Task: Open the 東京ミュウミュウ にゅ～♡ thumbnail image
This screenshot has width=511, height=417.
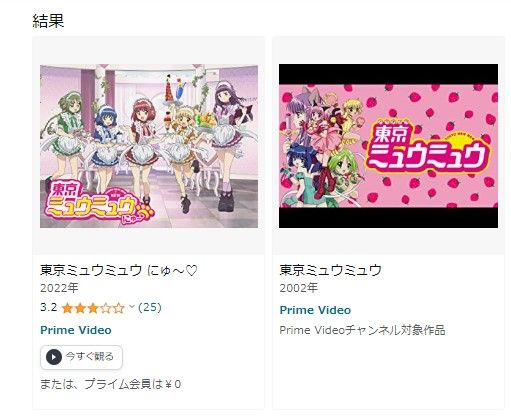Action: pos(149,146)
